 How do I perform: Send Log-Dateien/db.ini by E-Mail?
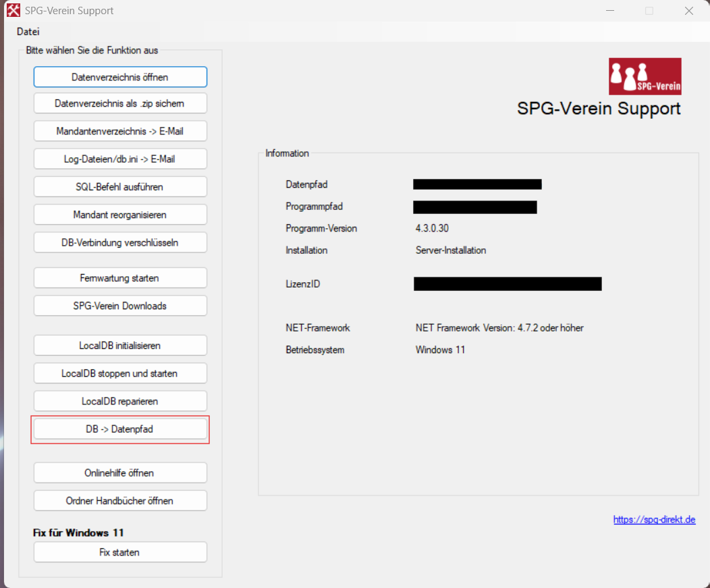(120, 159)
